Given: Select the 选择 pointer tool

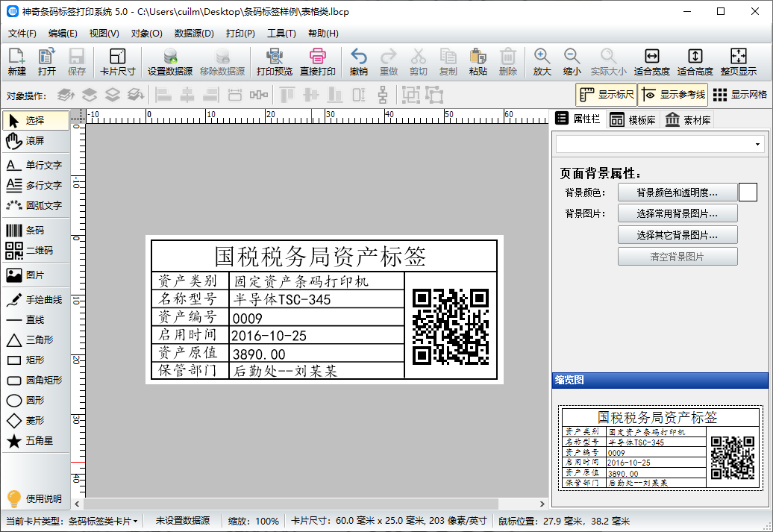Looking at the screenshot, I should [x=36, y=120].
